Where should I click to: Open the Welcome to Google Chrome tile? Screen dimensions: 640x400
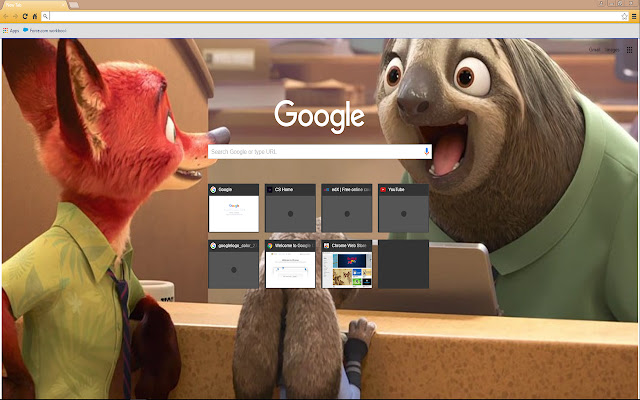(x=290, y=264)
